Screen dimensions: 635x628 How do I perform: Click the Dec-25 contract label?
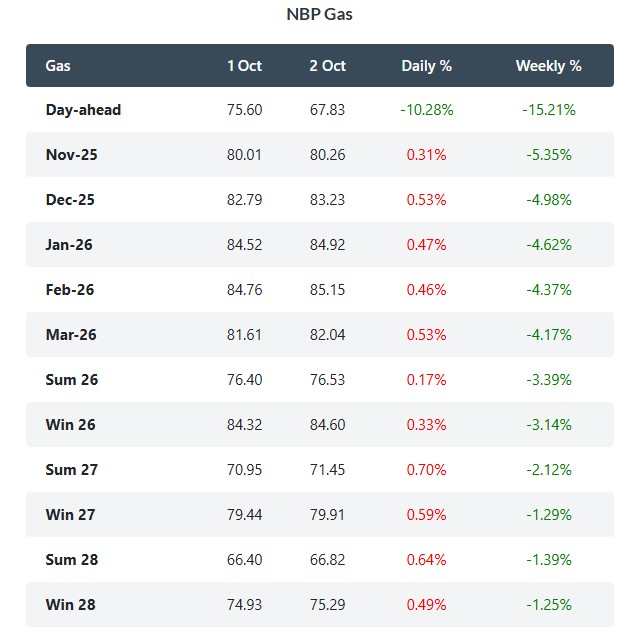coord(70,200)
